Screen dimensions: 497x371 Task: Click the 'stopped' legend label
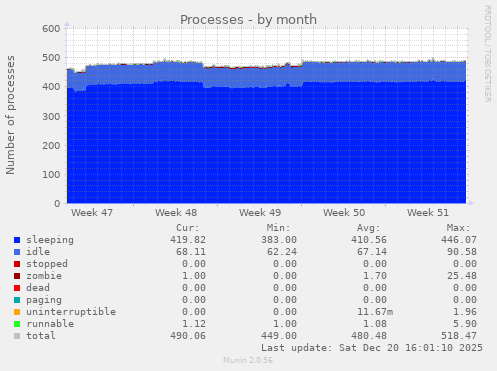pos(47,264)
